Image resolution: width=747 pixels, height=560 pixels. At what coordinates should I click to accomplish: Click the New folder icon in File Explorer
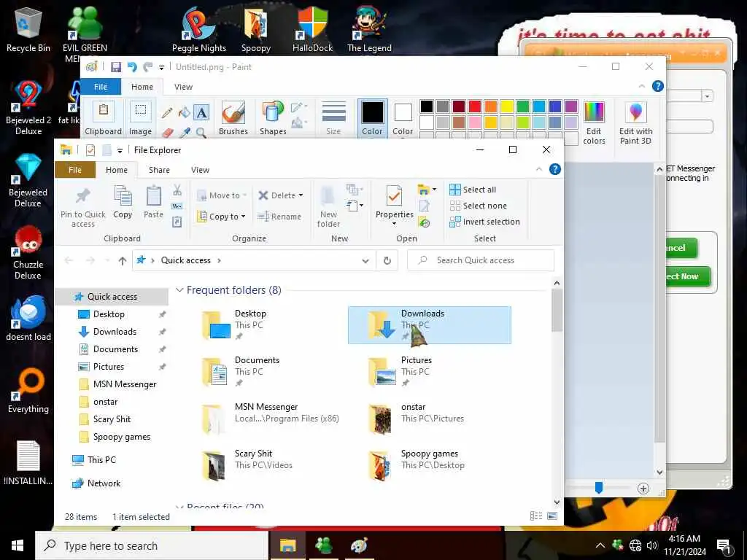pos(328,206)
